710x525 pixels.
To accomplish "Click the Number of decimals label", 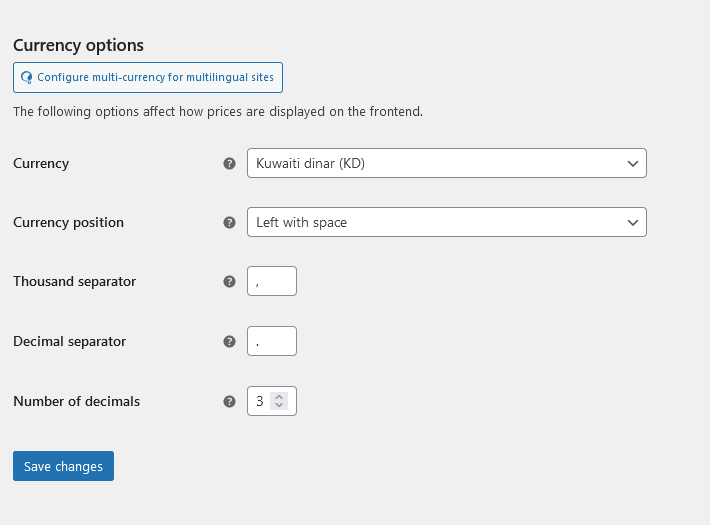I will click(77, 401).
